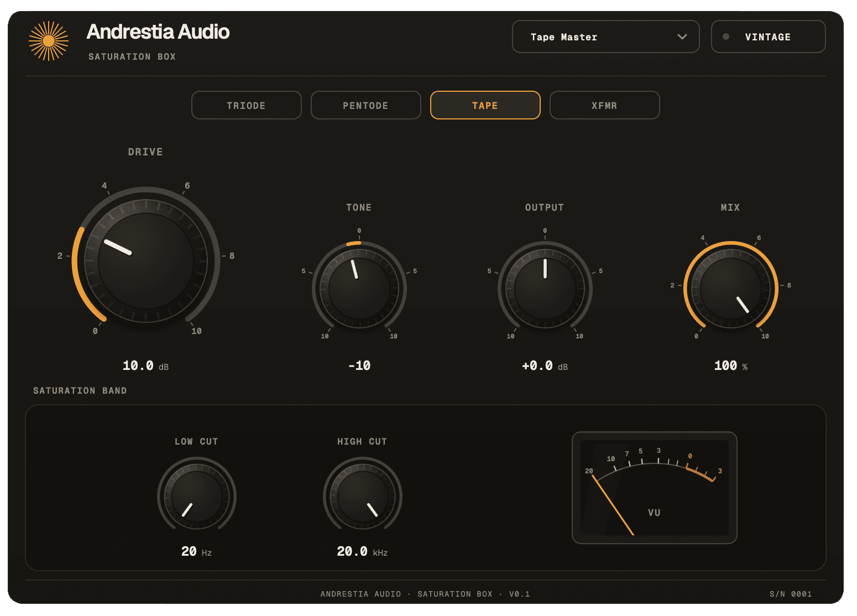Image resolution: width=857 pixels, height=616 pixels.
Task: Click the DRIVE value 10.0 dB
Action: pyautogui.click(x=146, y=366)
